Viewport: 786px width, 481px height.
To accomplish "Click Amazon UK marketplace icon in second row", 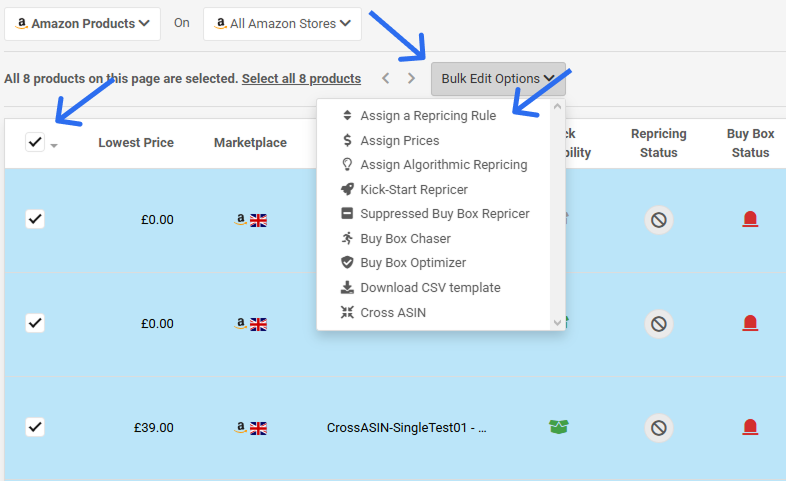I will (251, 324).
